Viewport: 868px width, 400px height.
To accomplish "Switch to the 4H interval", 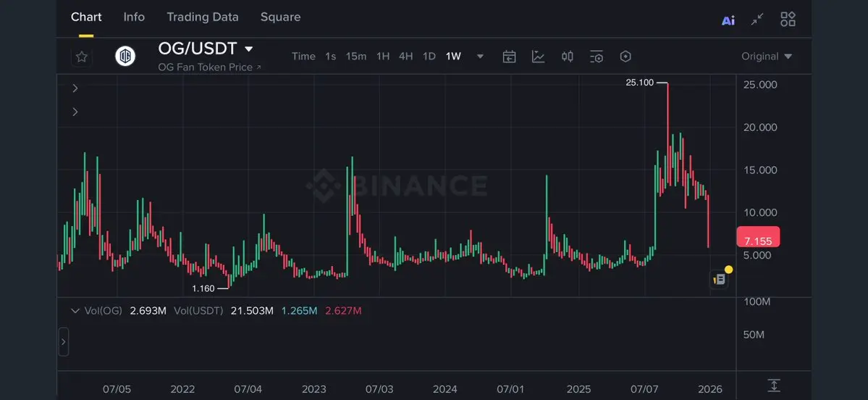I will [x=405, y=57].
